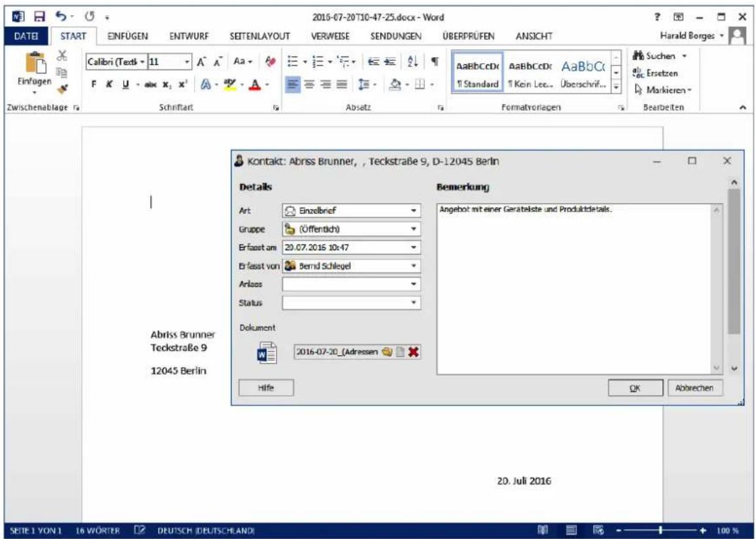Click the Hilfe button
The image size is (756, 539).
(266, 388)
